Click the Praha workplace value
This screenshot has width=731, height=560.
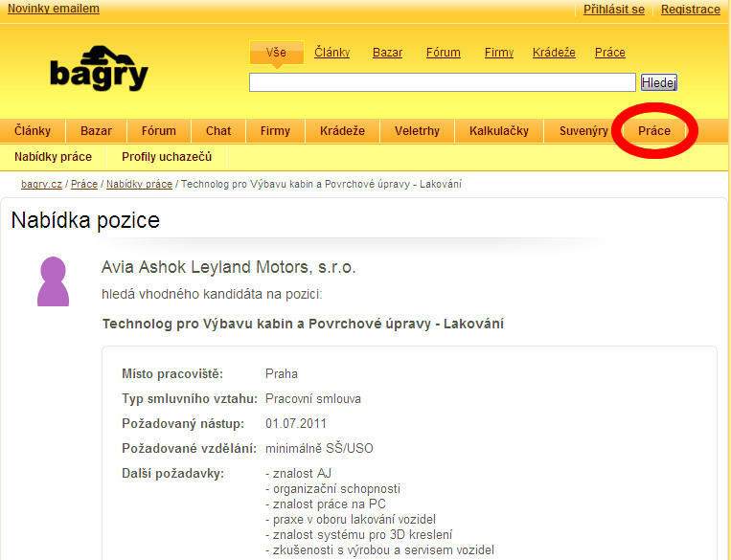pos(281,374)
